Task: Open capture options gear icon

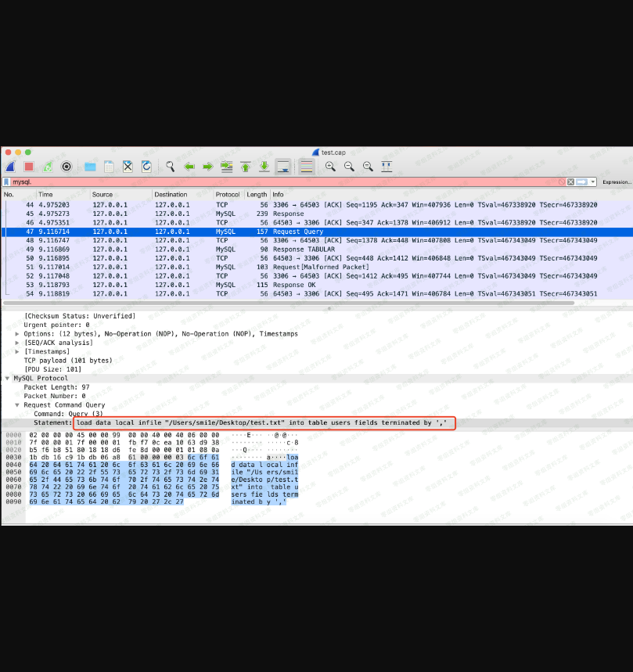Action: [x=67, y=167]
